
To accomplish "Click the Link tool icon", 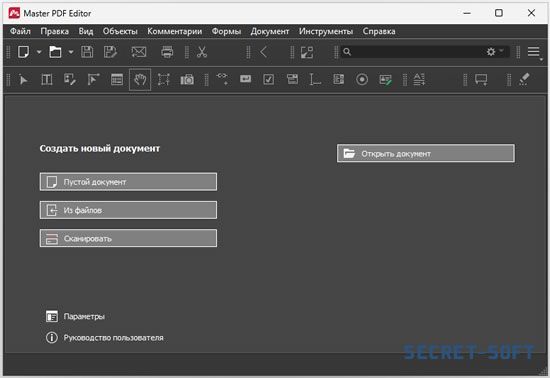I will click(x=222, y=79).
